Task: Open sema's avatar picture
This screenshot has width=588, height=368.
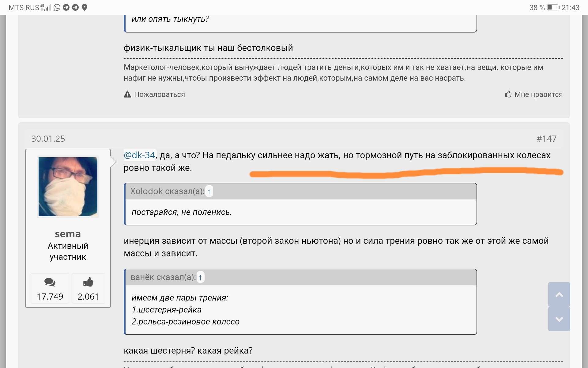Action: coord(68,186)
